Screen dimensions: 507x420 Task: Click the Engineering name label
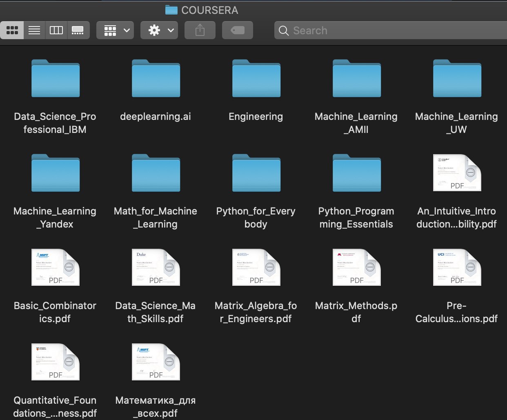(256, 117)
